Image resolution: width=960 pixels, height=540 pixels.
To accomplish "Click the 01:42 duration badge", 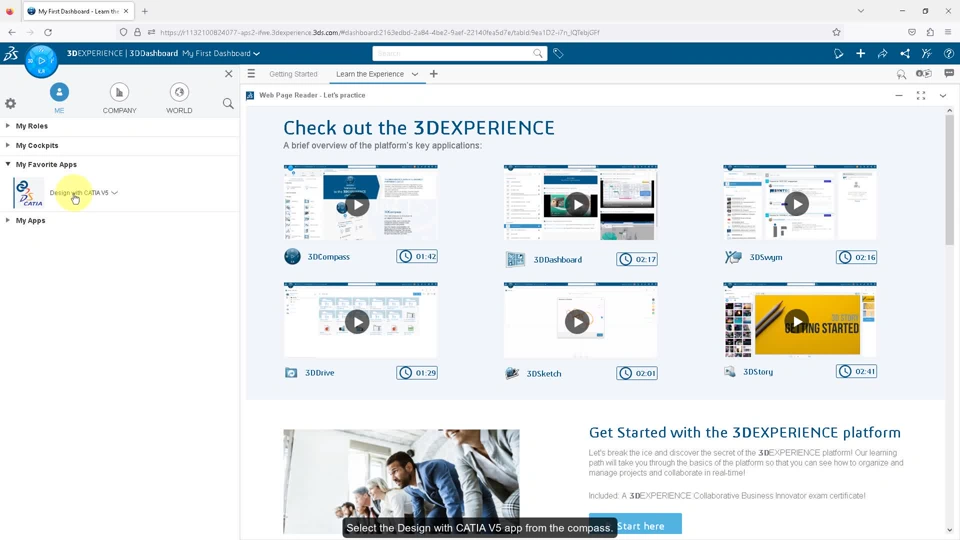I will (x=417, y=257).
